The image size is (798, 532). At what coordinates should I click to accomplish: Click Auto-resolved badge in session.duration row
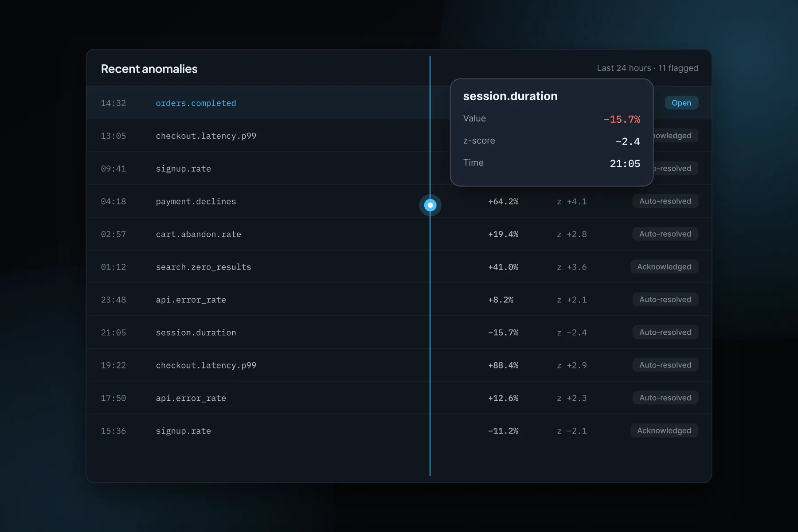click(x=665, y=332)
